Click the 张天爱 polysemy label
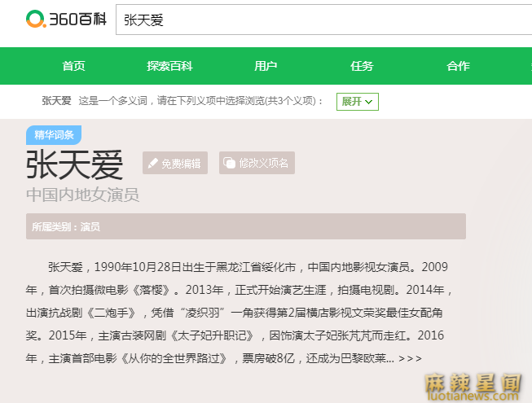 coord(56,101)
